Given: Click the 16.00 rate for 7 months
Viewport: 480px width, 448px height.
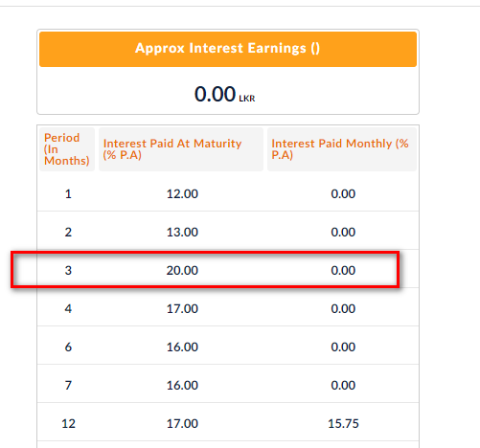Looking at the screenshot, I should pyautogui.click(x=182, y=386).
